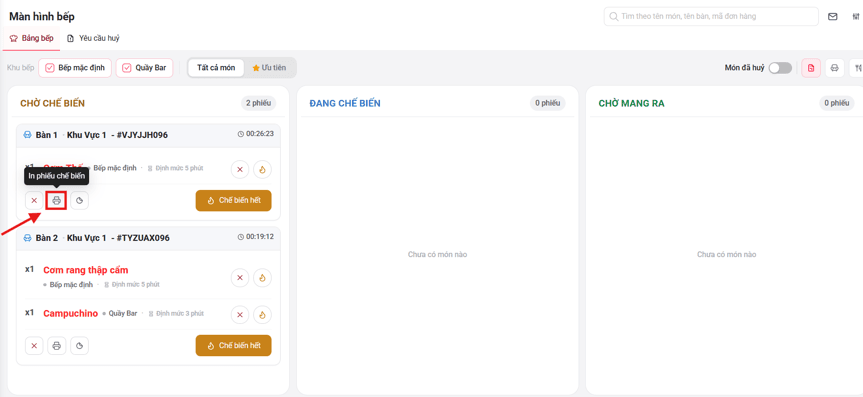Cancel the Campuchino item with X icon
The image size is (863, 397).
(x=239, y=315)
